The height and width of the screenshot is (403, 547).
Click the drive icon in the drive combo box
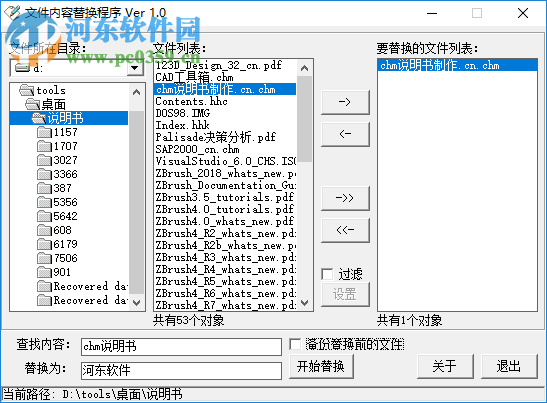click(23, 68)
